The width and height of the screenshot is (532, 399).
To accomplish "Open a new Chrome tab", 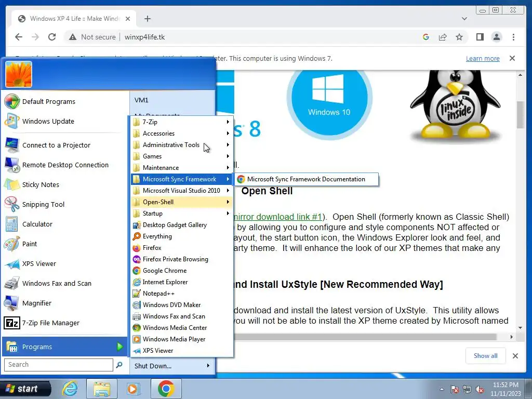I will [147, 19].
